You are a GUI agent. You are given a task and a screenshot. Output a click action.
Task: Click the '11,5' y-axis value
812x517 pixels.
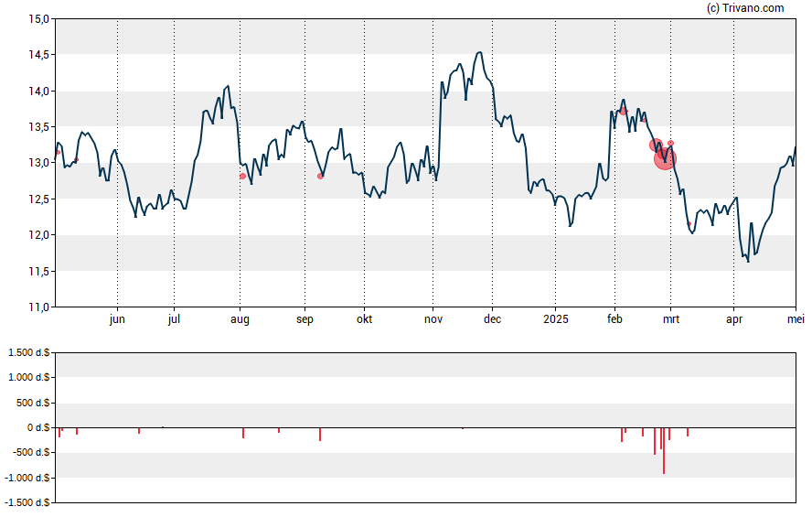click(x=38, y=271)
